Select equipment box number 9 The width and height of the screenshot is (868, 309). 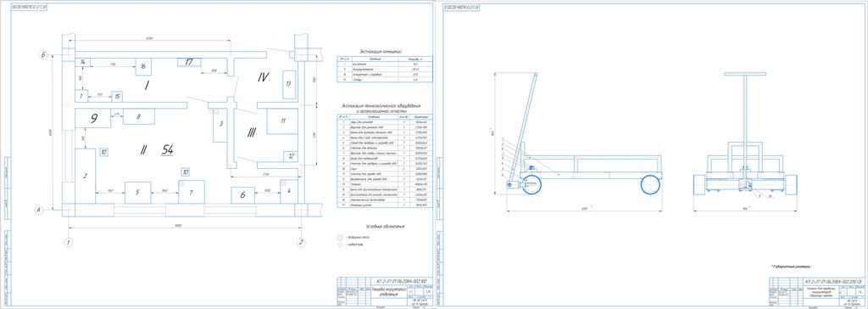coord(93,118)
